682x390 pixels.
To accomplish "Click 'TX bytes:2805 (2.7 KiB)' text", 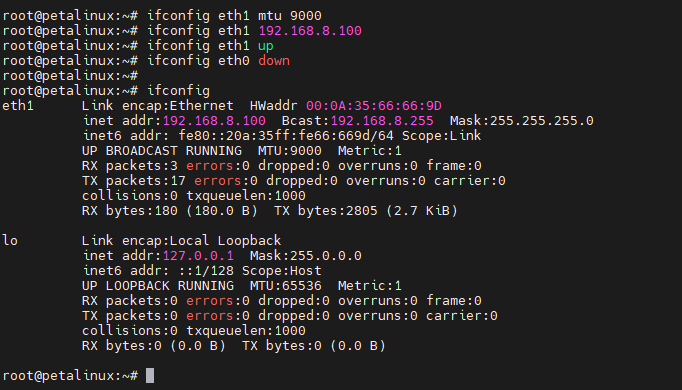I will [x=366, y=211].
